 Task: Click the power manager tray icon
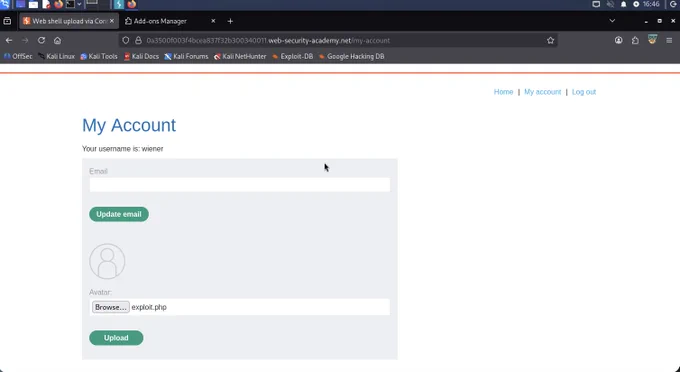636,4
